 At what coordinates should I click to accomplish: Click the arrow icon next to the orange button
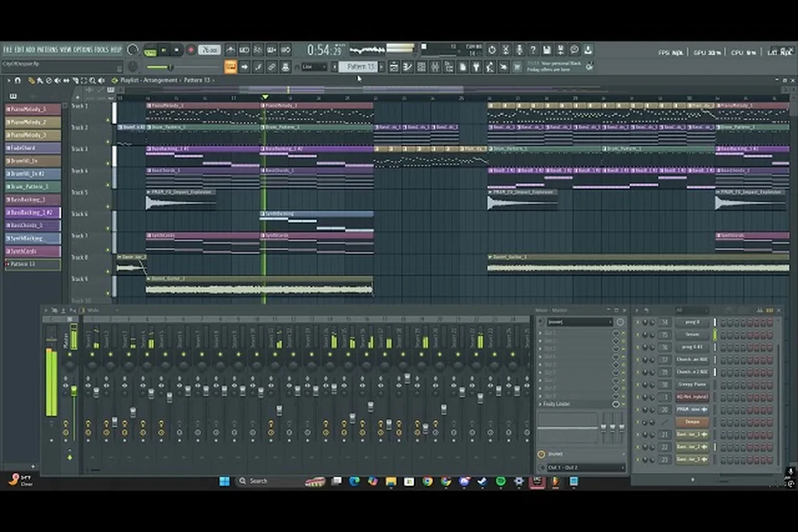(x=245, y=66)
